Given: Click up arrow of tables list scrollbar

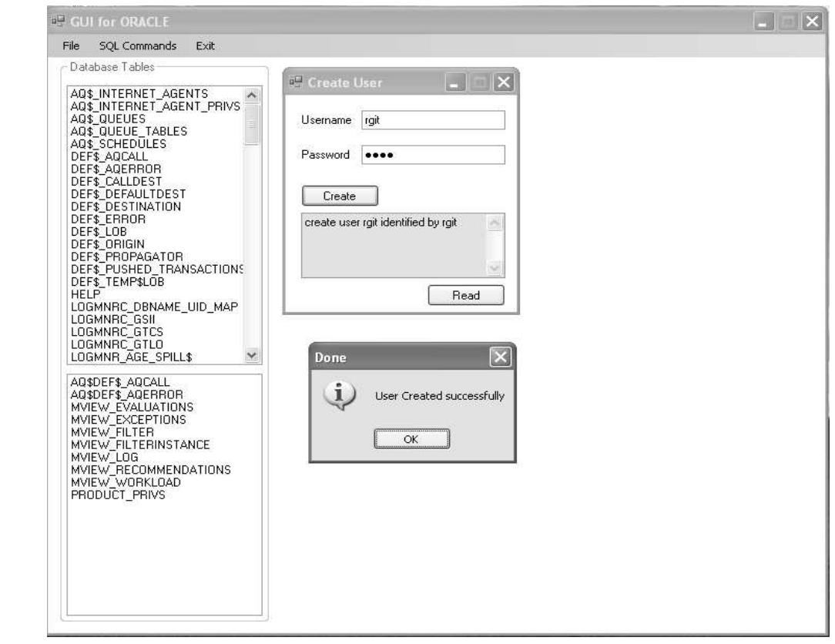Looking at the screenshot, I should [252, 96].
